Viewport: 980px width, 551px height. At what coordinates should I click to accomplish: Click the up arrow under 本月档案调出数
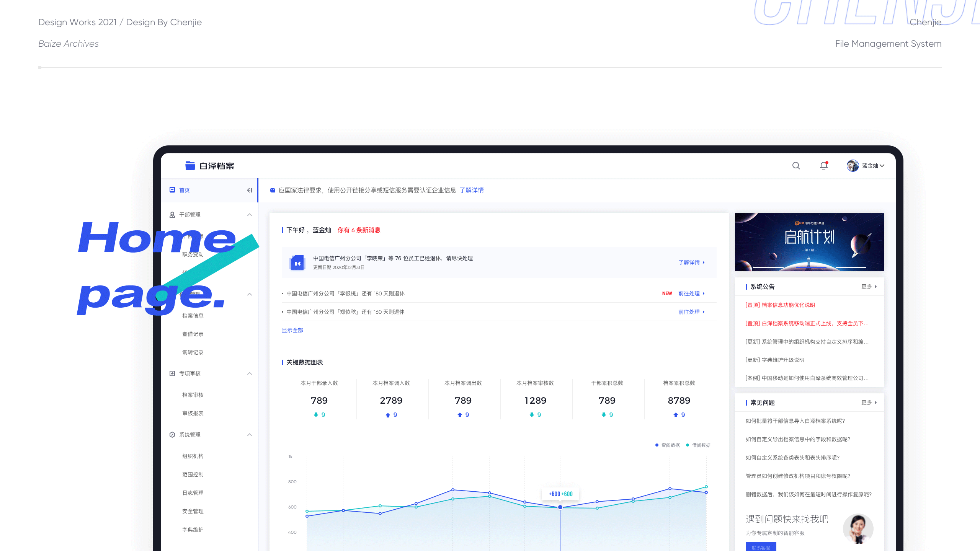[x=460, y=415]
